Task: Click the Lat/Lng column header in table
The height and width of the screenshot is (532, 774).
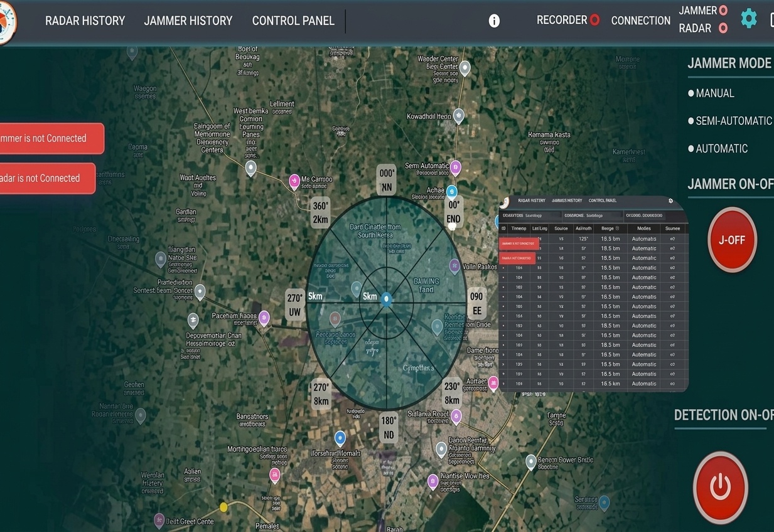Action: [x=539, y=228]
